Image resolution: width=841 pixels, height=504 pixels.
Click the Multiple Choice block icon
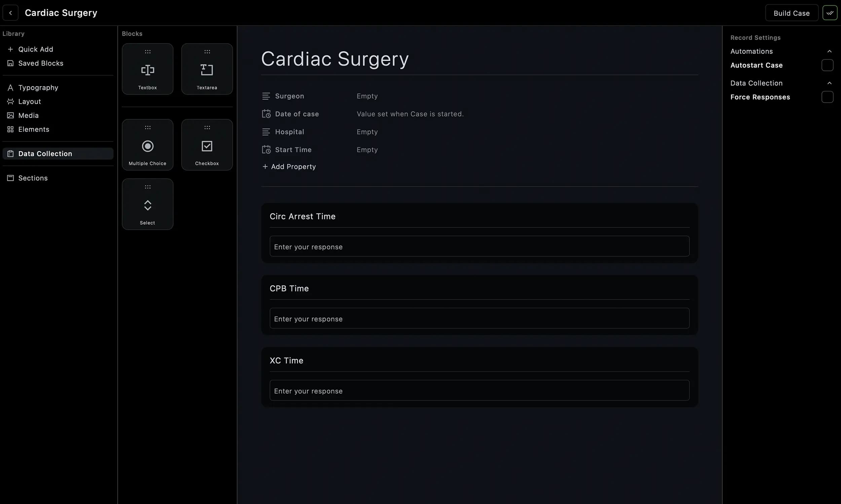tap(147, 146)
